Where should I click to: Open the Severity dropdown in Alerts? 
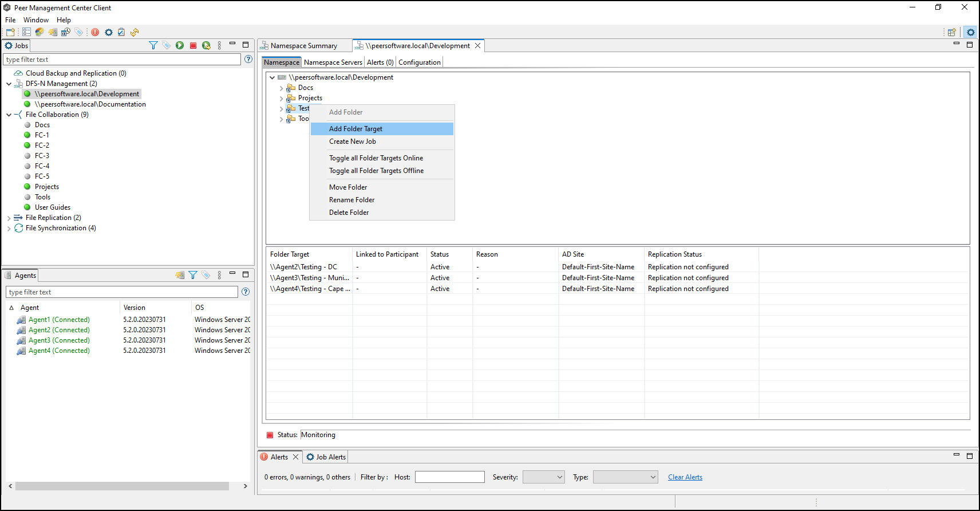click(x=543, y=477)
